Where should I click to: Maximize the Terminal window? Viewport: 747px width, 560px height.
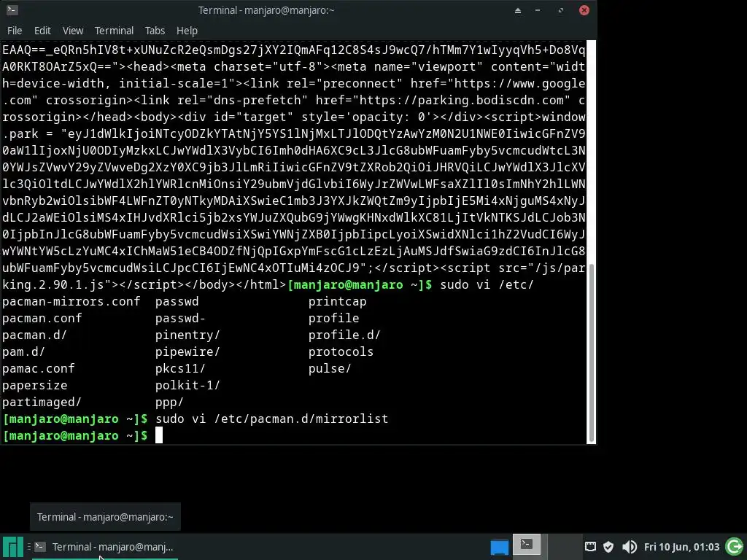(x=561, y=10)
